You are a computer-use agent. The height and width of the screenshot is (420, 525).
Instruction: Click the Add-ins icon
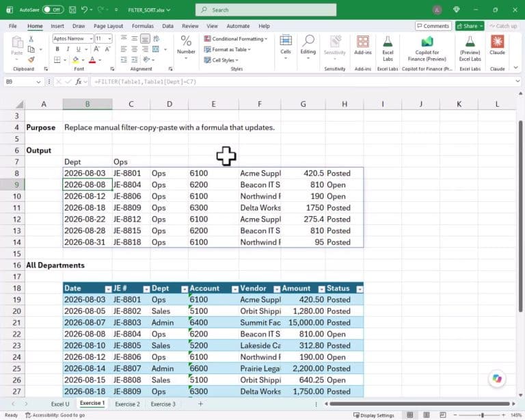(x=363, y=42)
